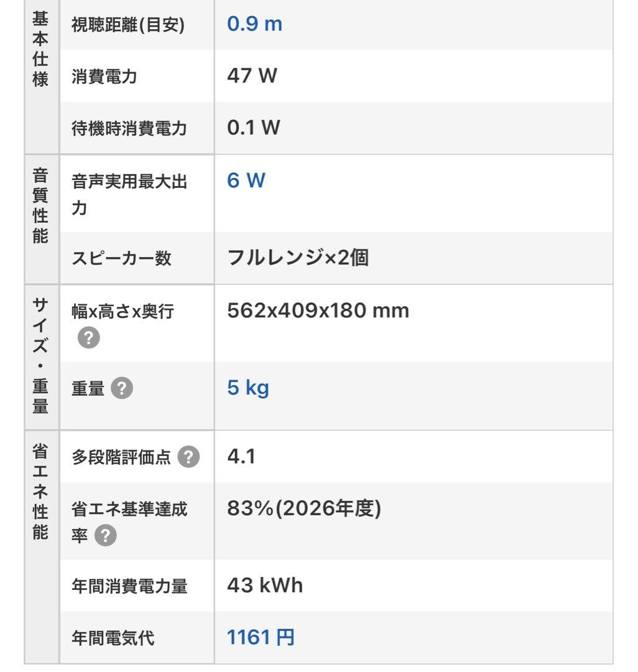
Task: Select the 83%(2026年度) achievement value
Action: pos(304,510)
